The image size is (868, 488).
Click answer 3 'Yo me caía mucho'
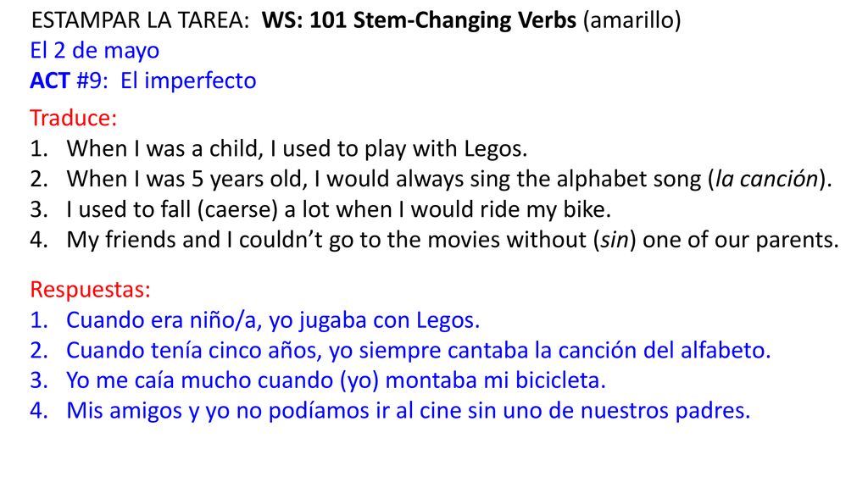coord(336,380)
